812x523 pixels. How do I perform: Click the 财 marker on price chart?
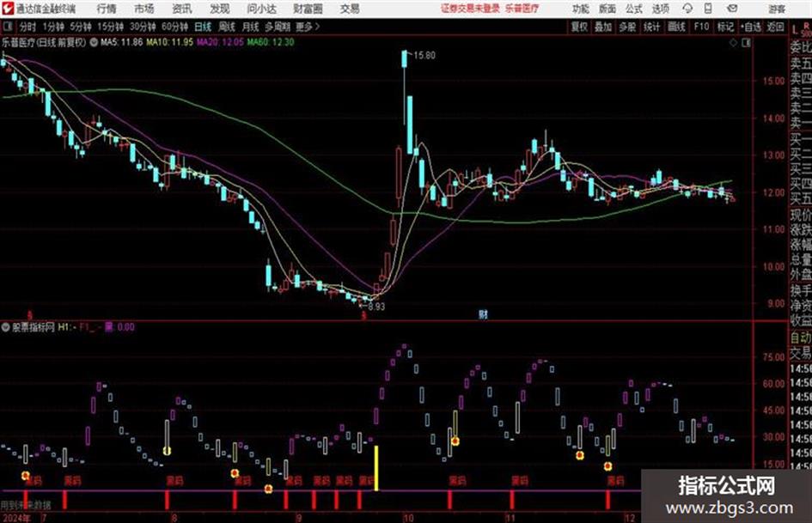point(483,314)
